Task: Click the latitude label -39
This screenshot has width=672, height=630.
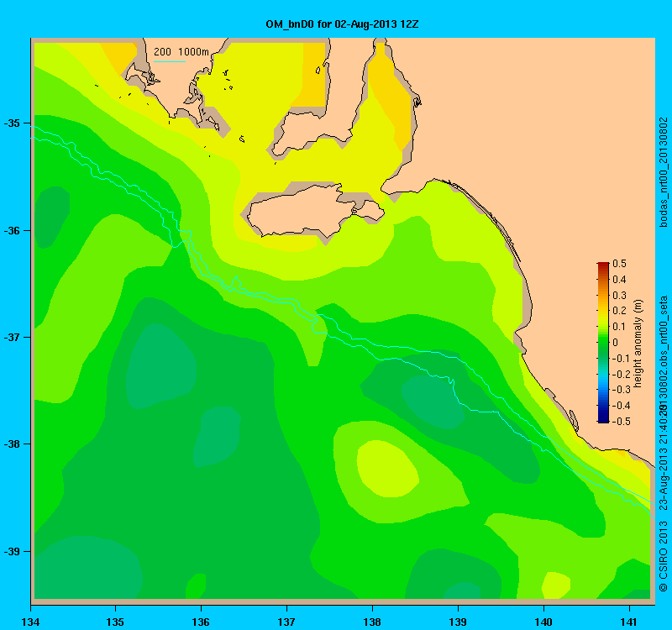Action: click(12, 551)
